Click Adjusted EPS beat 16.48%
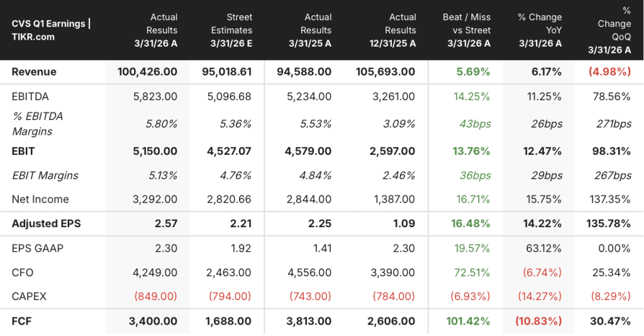644x336 pixels. point(470,223)
